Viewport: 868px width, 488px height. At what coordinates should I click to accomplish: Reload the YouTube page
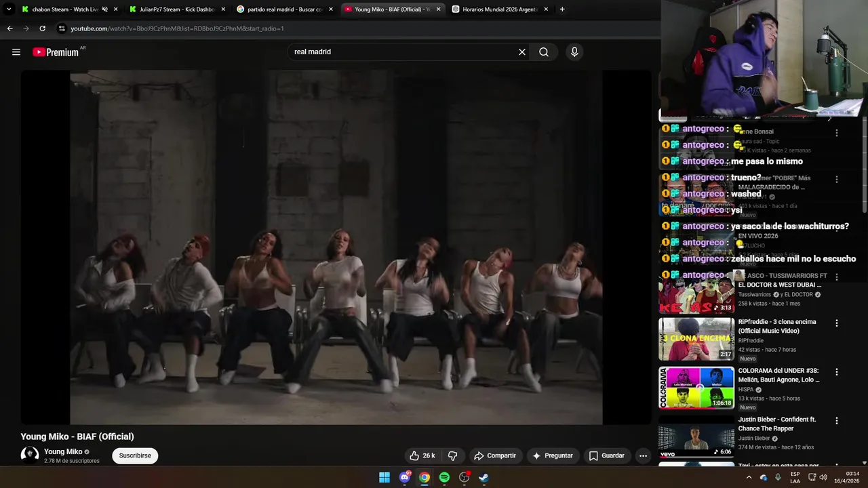click(x=42, y=28)
